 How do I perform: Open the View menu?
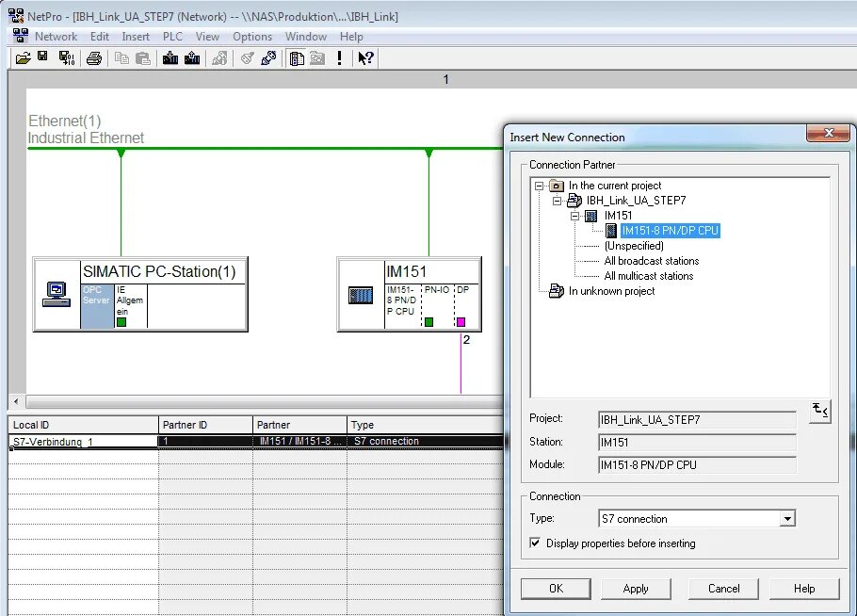(x=207, y=37)
